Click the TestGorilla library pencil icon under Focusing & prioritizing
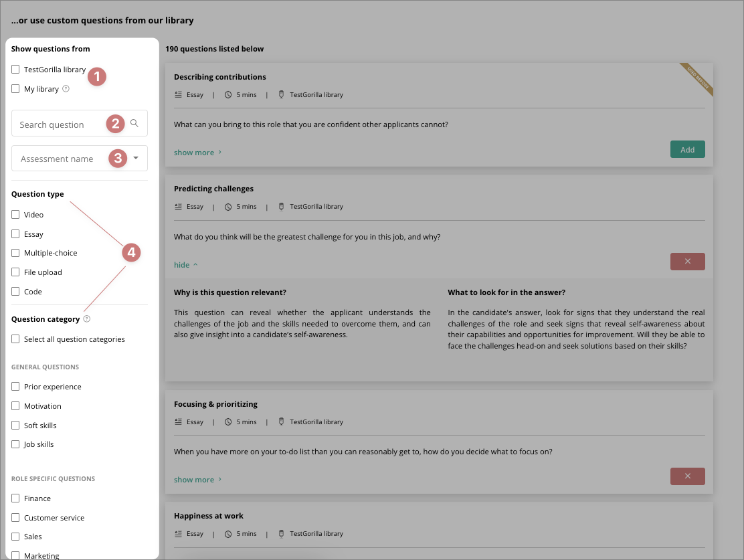The height and width of the screenshot is (560, 744). pos(281,422)
